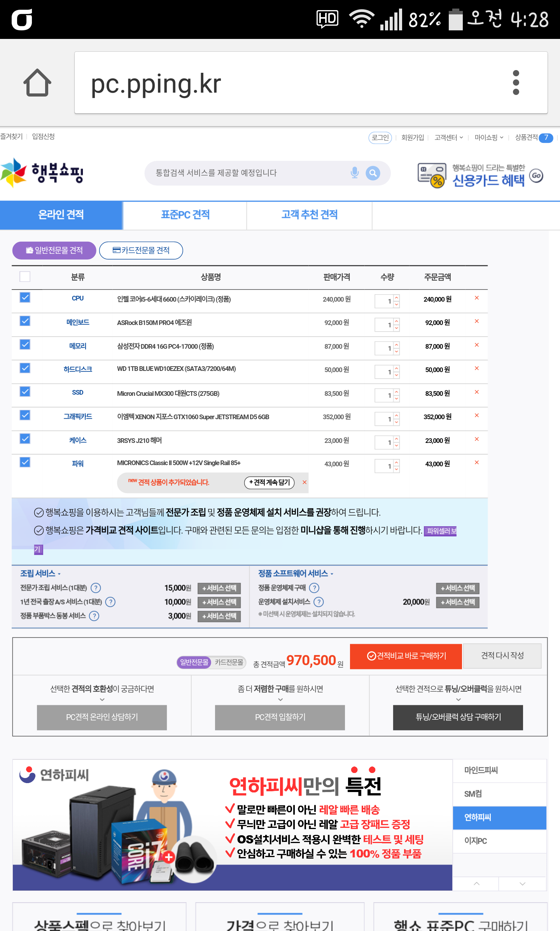Switch to the 고객 추천 견적 tab
Viewport: 560px width, 931px height.
coord(309,215)
